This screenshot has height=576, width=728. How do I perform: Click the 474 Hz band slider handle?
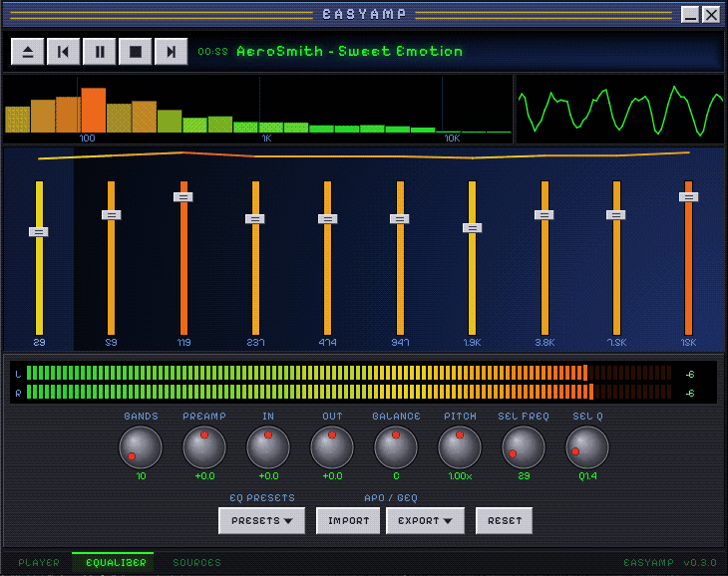coord(328,219)
